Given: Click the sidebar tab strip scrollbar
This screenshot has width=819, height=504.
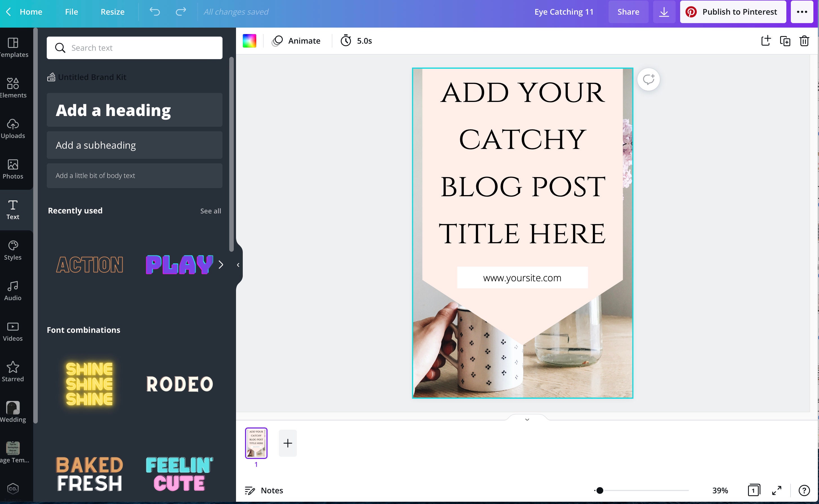Looking at the screenshot, I should [x=35, y=225].
